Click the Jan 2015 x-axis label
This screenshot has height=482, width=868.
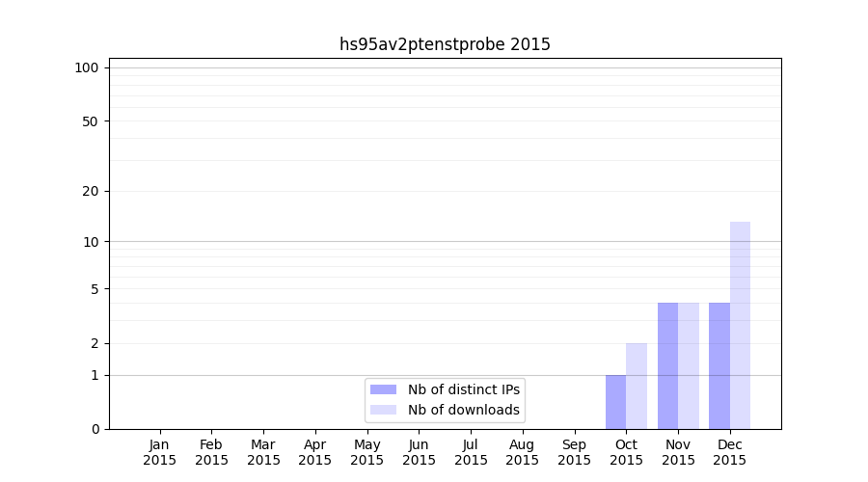click(160, 452)
